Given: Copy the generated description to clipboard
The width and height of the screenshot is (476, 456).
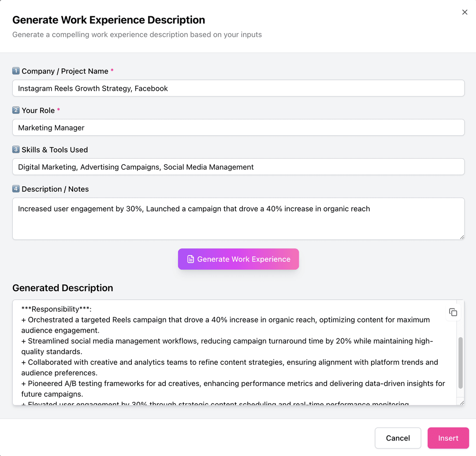Looking at the screenshot, I should click(453, 312).
